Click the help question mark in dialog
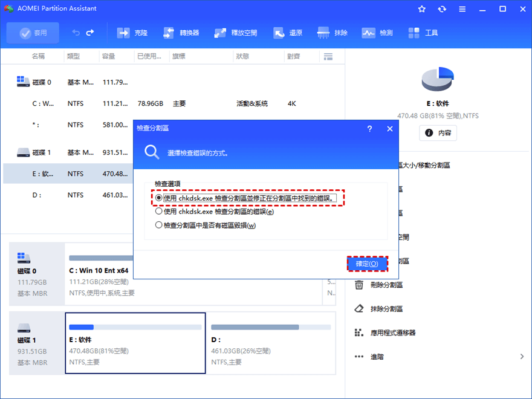Viewport: 532px width, 399px height. click(369, 129)
